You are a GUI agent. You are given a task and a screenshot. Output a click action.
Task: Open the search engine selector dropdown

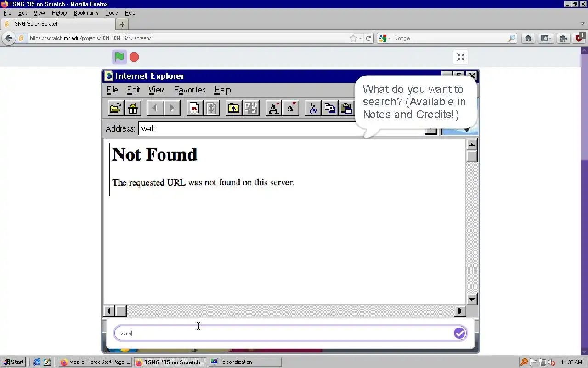[385, 38]
